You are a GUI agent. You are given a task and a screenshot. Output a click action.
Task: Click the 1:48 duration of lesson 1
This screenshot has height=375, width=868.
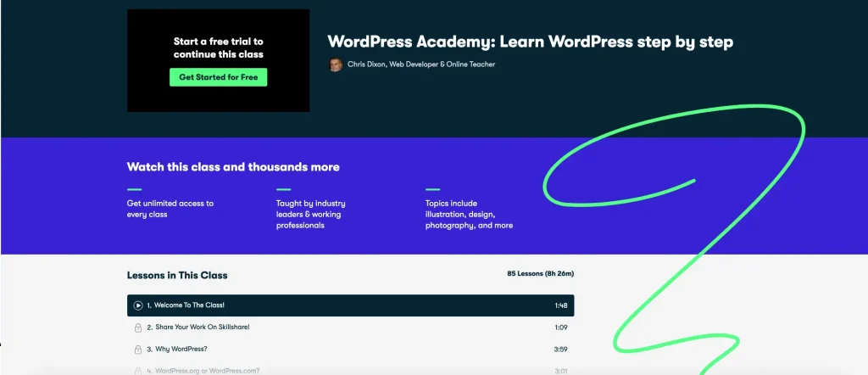(561, 305)
